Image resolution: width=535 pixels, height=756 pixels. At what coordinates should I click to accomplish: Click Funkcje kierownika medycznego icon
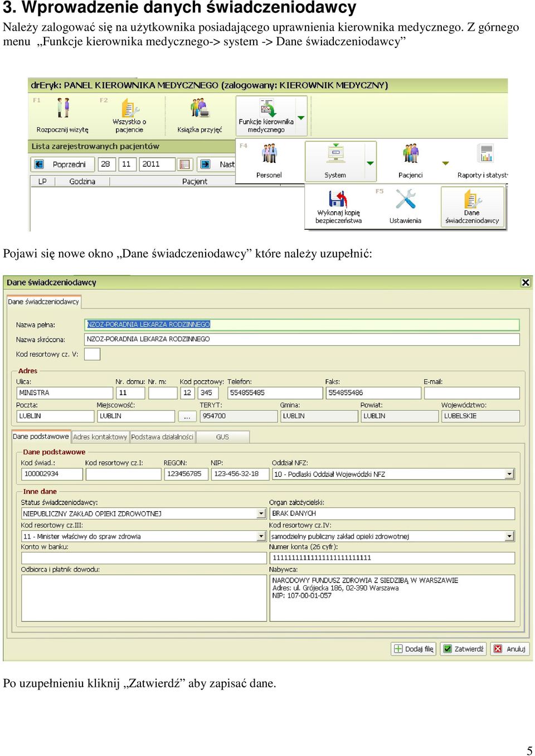267,108
